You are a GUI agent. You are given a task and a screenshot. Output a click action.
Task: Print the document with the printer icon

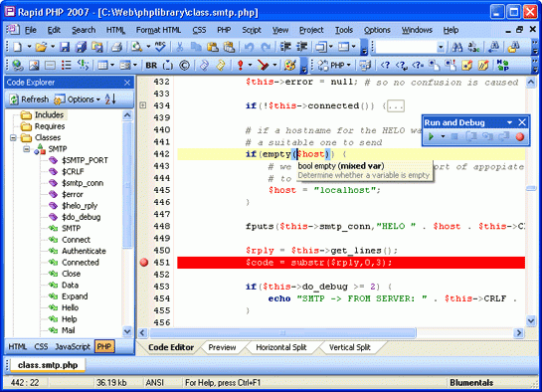pos(116,47)
